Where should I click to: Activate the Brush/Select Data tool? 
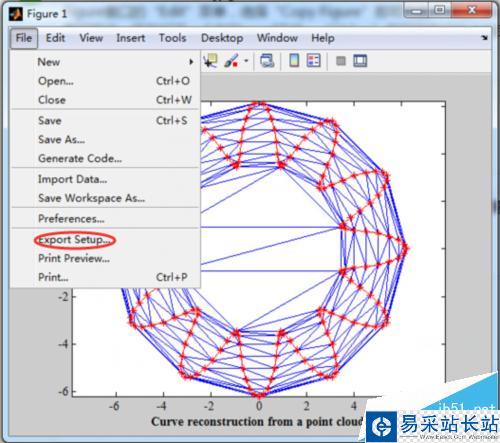[231, 61]
